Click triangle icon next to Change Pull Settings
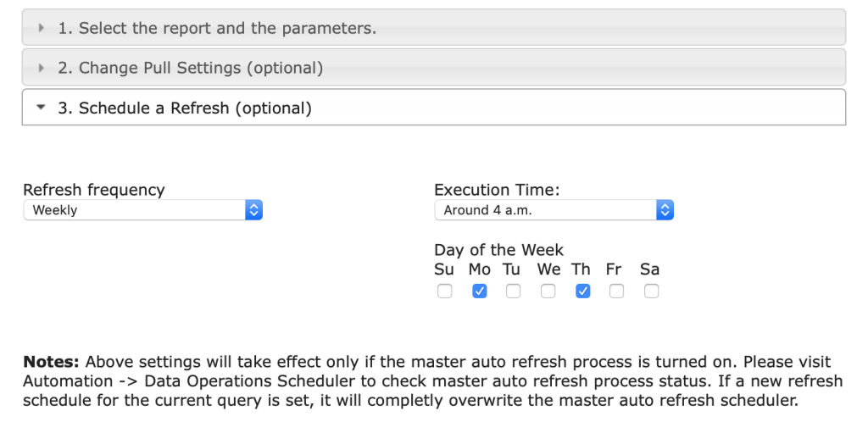 (42, 68)
